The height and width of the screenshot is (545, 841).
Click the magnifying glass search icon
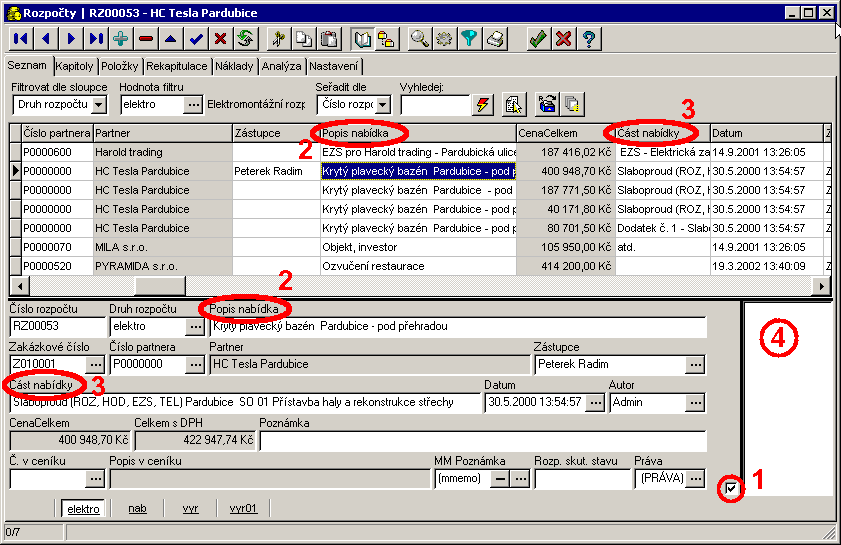pyautogui.click(x=420, y=39)
